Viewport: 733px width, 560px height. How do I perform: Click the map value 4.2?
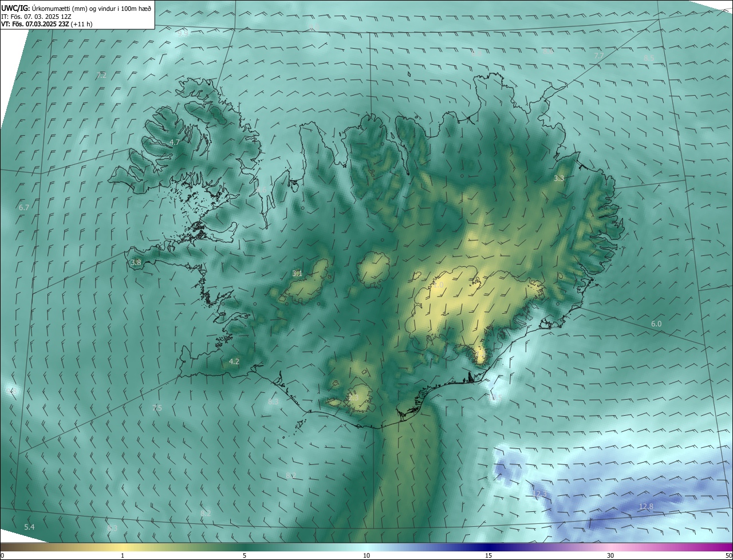pos(234,361)
